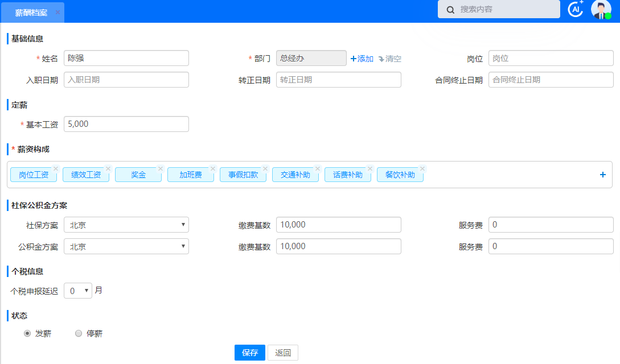Select the 停薪 radio button
The height and width of the screenshot is (364, 620).
click(x=79, y=334)
